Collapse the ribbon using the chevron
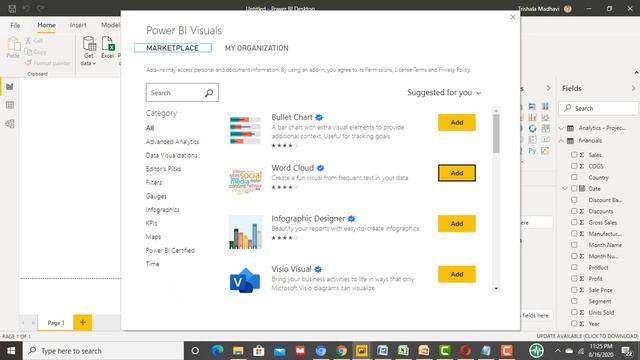 [636, 72]
